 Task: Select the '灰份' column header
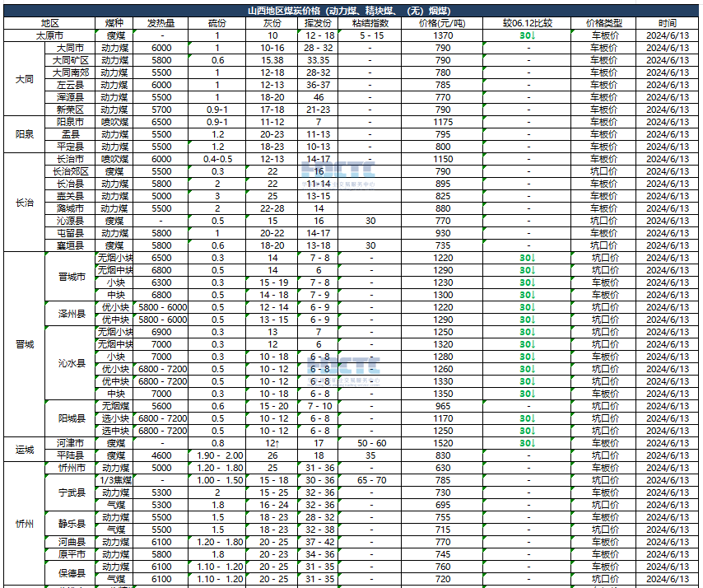(x=272, y=23)
